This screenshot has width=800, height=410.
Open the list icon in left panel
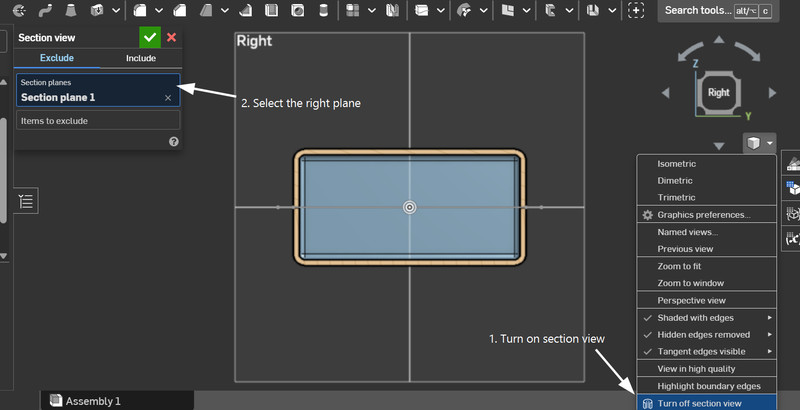click(26, 201)
